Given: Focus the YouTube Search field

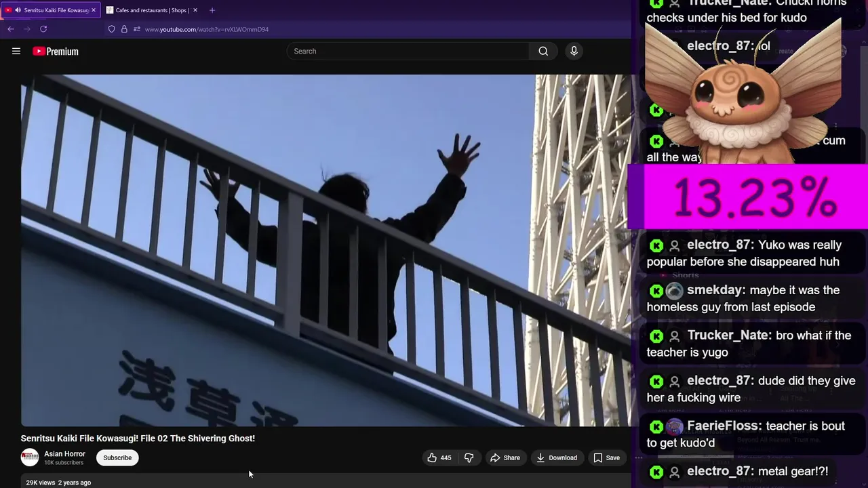Looking at the screenshot, I should [x=409, y=51].
